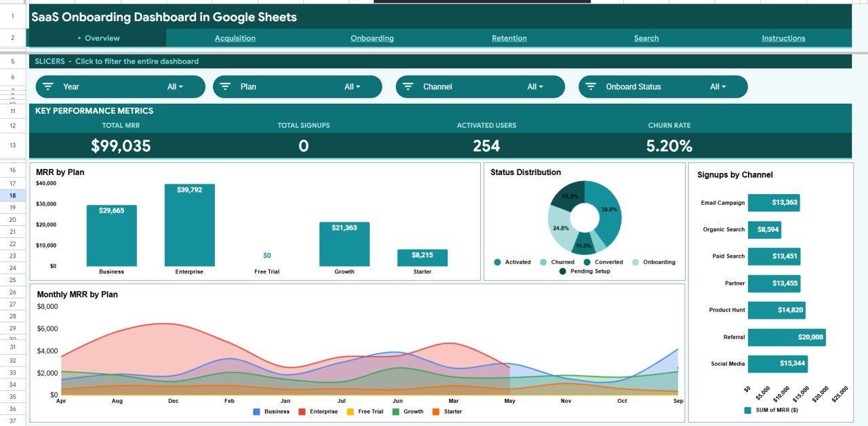Click the Converted legend dot
Screen dimensions: 868x426
587,262
